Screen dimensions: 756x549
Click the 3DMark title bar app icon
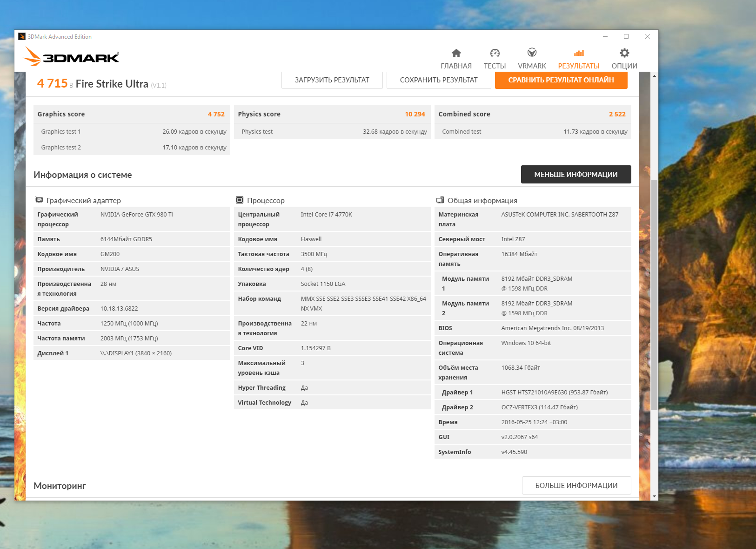click(22, 36)
